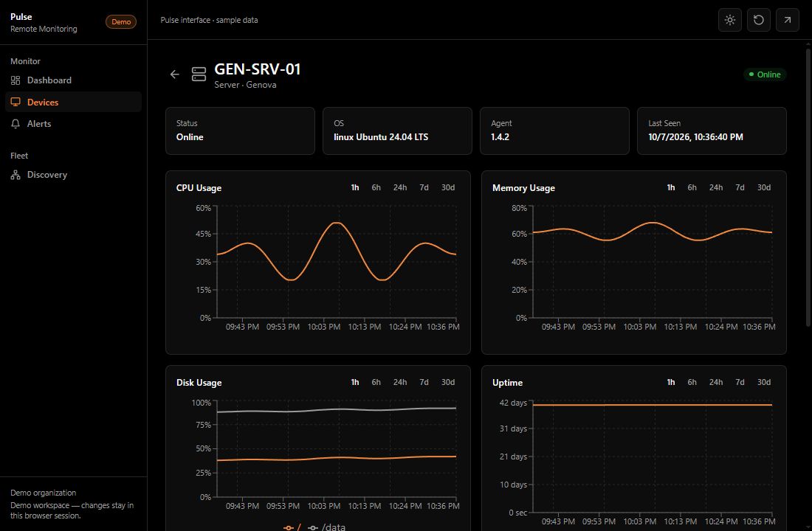Select 6h range for Disk Usage
This screenshot has height=531, width=812.
[x=376, y=382]
